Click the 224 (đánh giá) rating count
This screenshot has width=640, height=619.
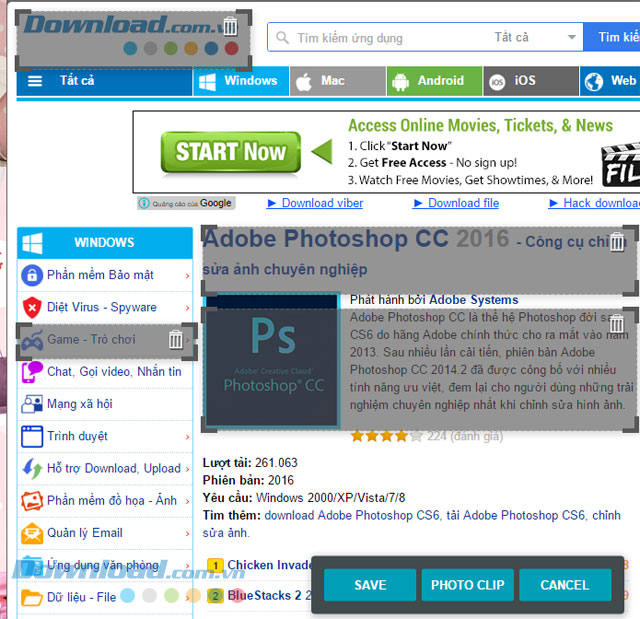pyautogui.click(x=465, y=436)
